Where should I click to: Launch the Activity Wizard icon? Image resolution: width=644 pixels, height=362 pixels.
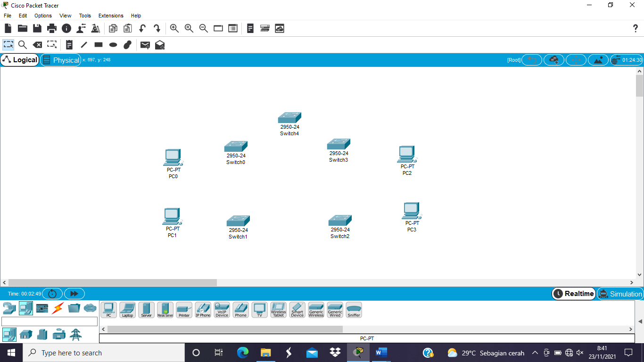(x=96, y=28)
